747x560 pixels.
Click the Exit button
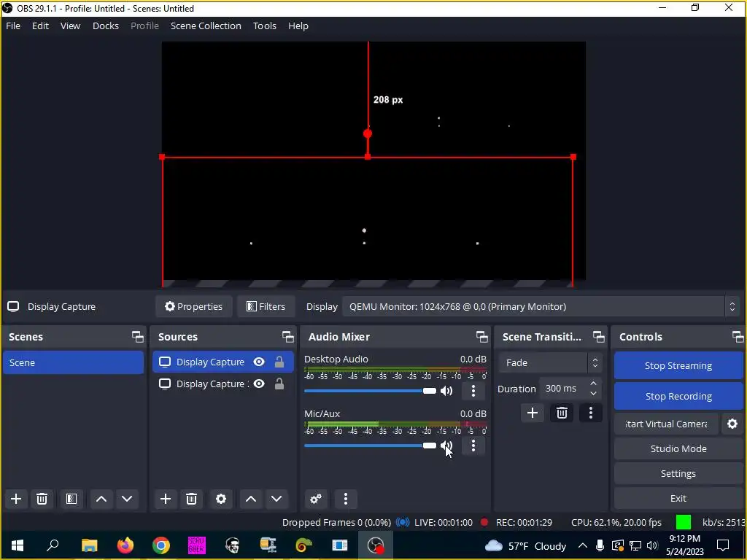[x=678, y=498]
